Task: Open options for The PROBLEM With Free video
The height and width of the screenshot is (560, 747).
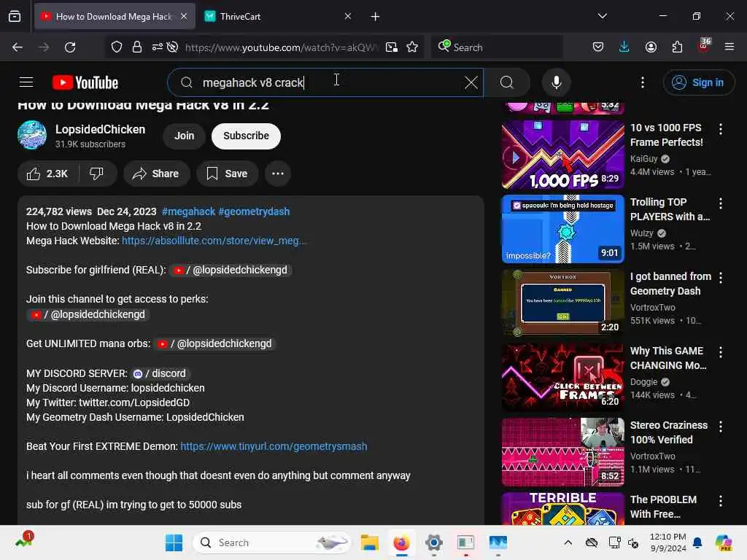Action: click(720, 500)
